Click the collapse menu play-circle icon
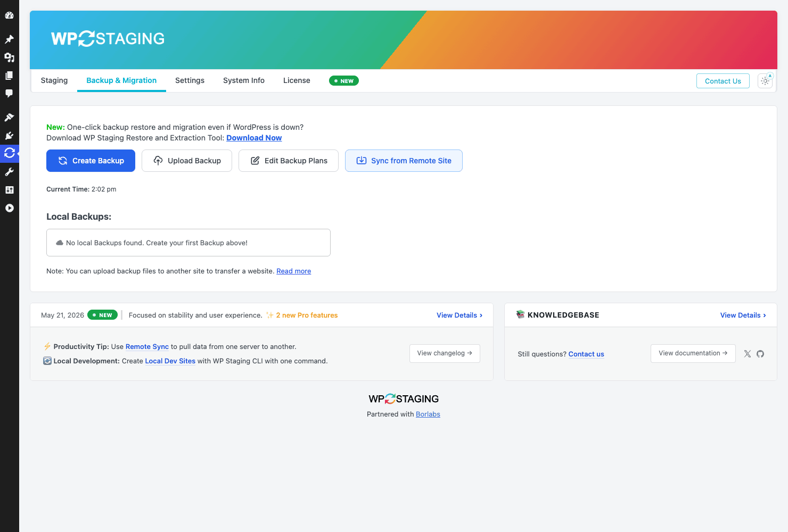The height and width of the screenshot is (532, 788). tap(9, 208)
